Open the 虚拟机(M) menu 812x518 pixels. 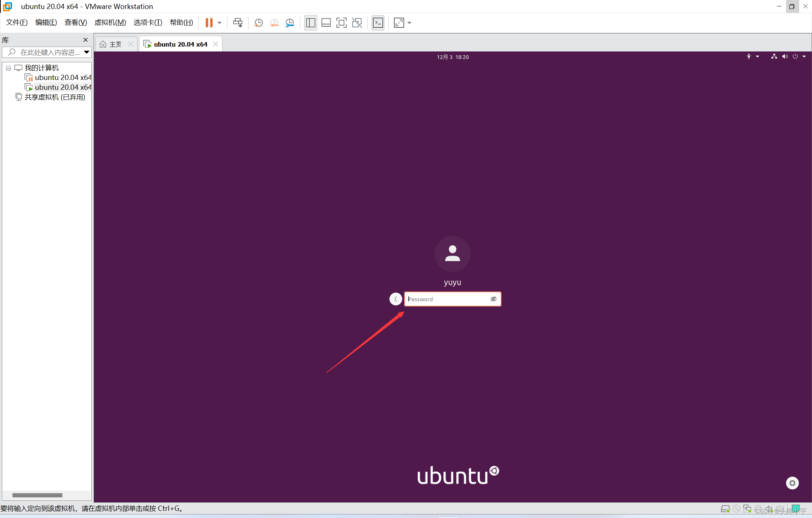tap(110, 23)
